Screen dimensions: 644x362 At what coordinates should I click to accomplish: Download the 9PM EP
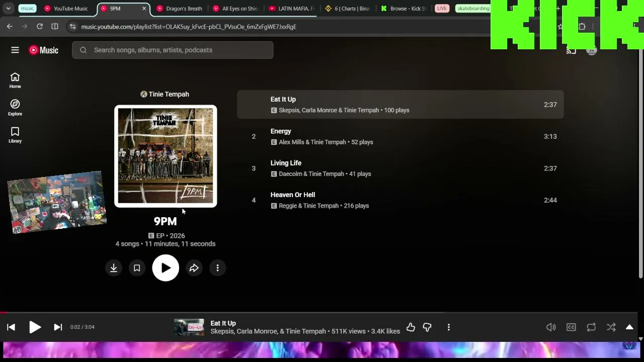pyautogui.click(x=114, y=268)
